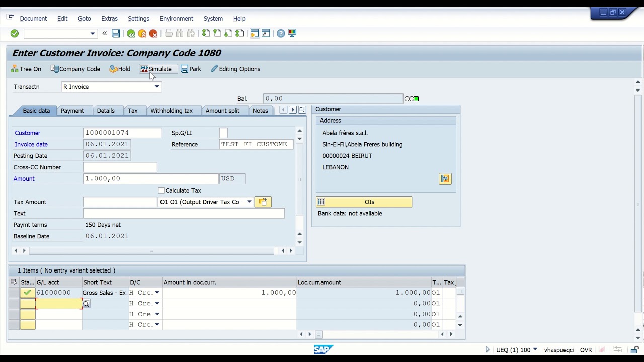Click the Text input field
Image resolution: width=644 pixels, height=362 pixels.
184,213
